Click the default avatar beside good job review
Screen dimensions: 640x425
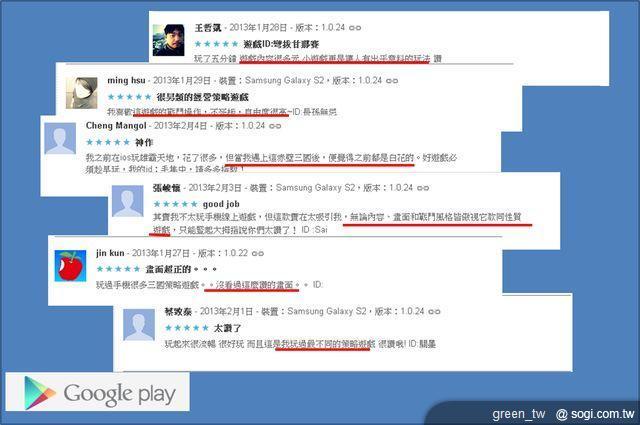click(x=128, y=201)
